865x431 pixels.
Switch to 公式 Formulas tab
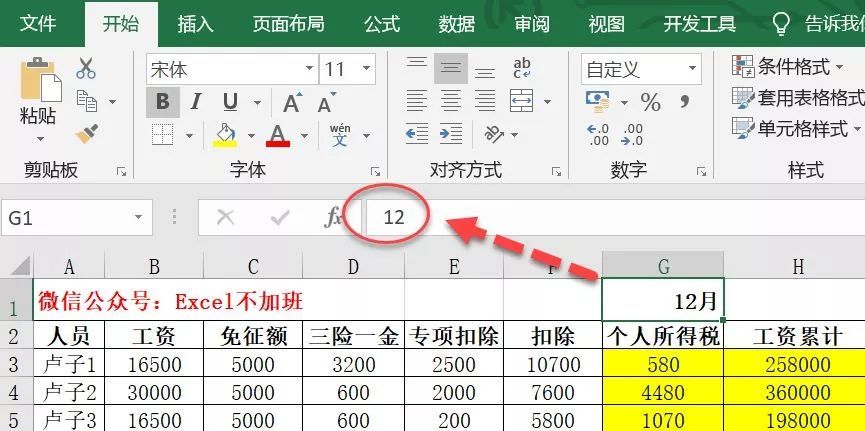point(382,24)
